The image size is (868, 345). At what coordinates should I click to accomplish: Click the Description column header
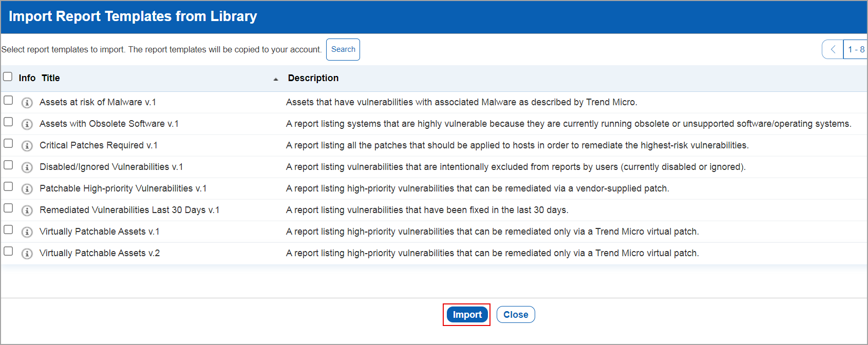click(x=313, y=78)
